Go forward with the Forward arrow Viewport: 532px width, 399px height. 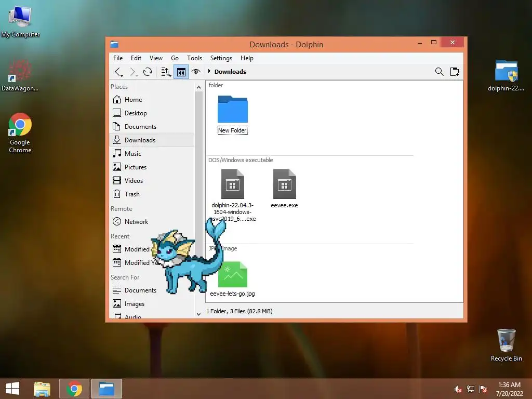pos(133,72)
